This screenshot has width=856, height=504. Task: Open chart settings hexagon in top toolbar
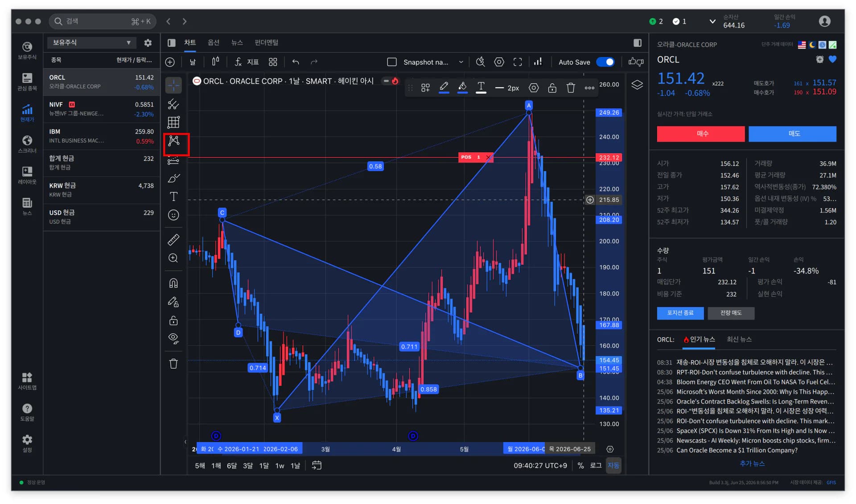pyautogui.click(x=499, y=62)
